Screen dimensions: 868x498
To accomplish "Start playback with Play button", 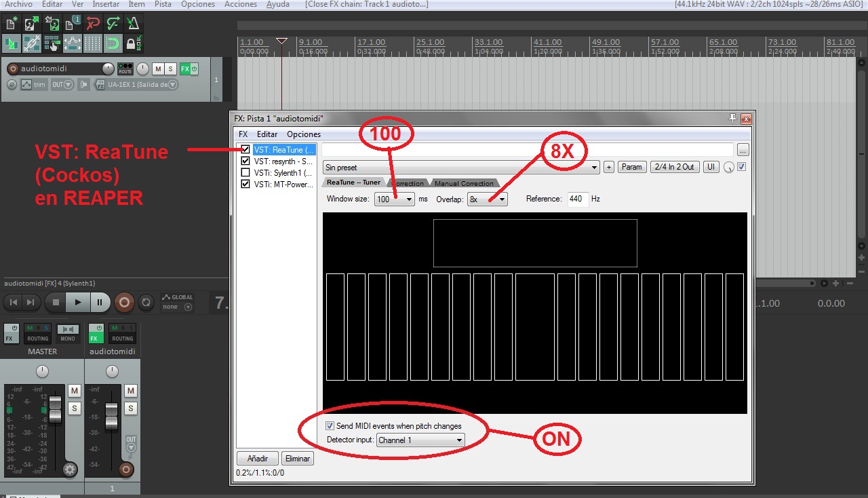I will 78,303.
